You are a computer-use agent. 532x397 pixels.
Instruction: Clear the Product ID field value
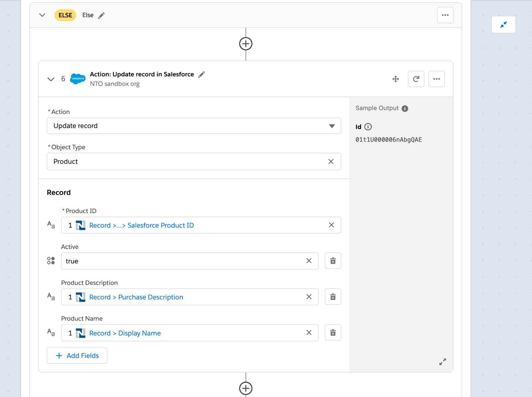[x=331, y=225]
